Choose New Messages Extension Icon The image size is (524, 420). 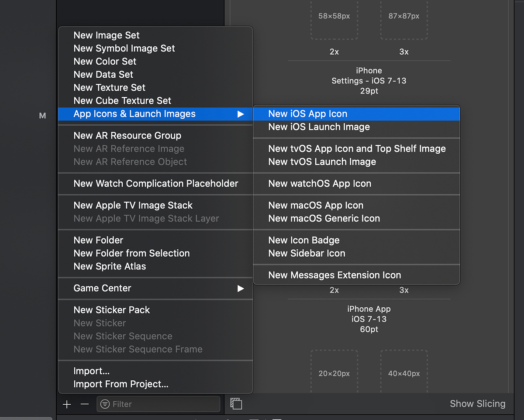334,275
